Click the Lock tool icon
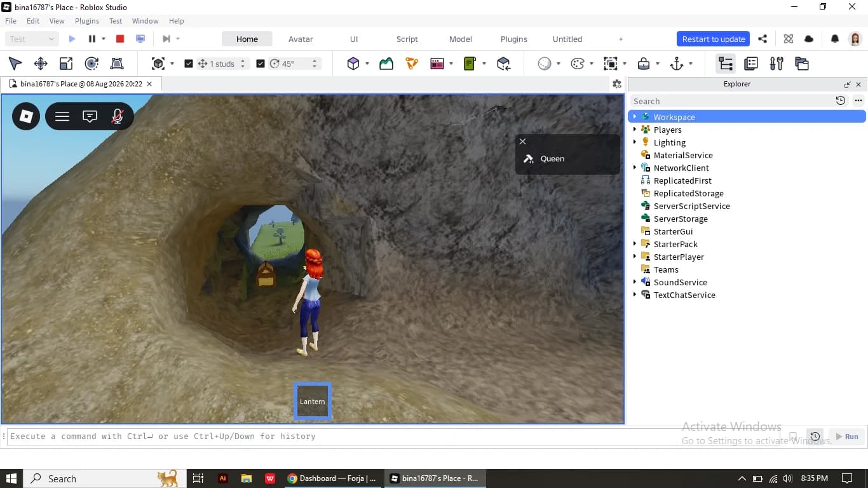Image resolution: width=868 pixels, height=488 pixels. 644,64
